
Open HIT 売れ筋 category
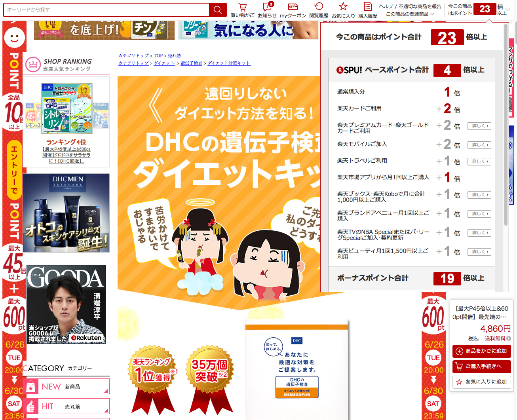point(66,406)
